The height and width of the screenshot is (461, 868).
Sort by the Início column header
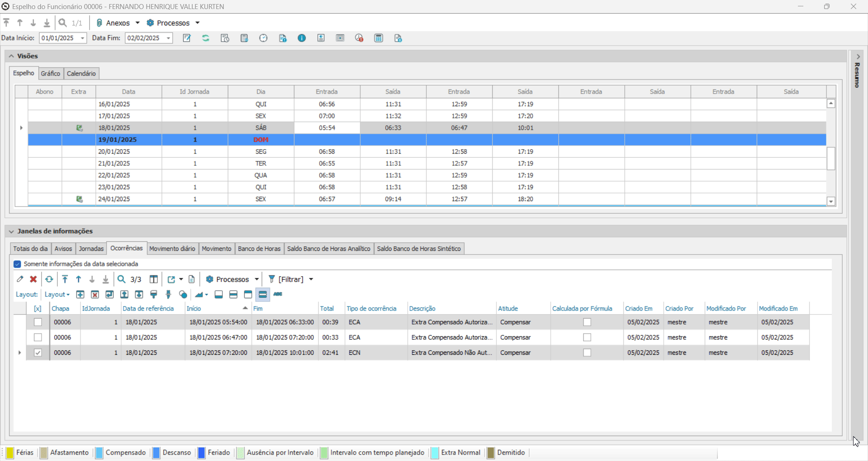coord(218,308)
